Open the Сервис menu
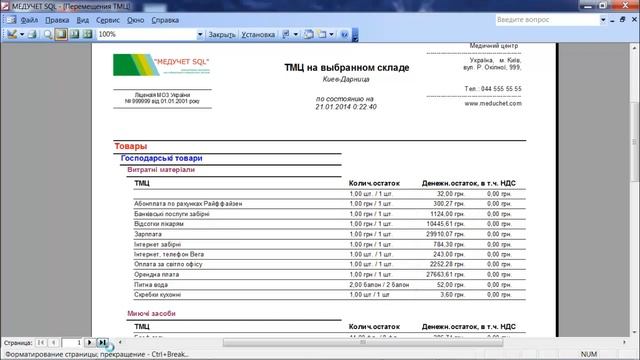The height and width of the screenshot is (360, 640). coord(108,20)
